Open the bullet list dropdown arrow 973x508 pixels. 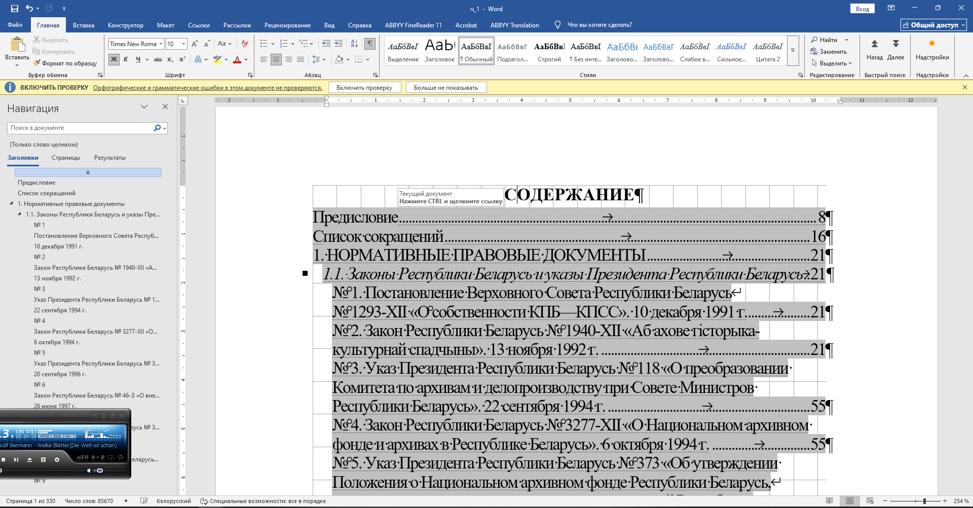(x=272, y=44)
